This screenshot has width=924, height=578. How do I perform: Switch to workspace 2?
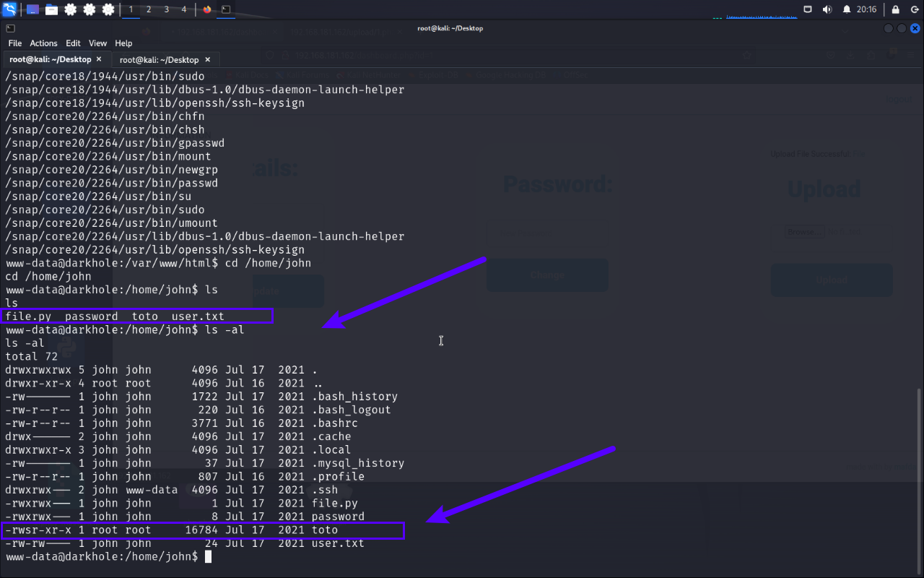pos(149,9)
